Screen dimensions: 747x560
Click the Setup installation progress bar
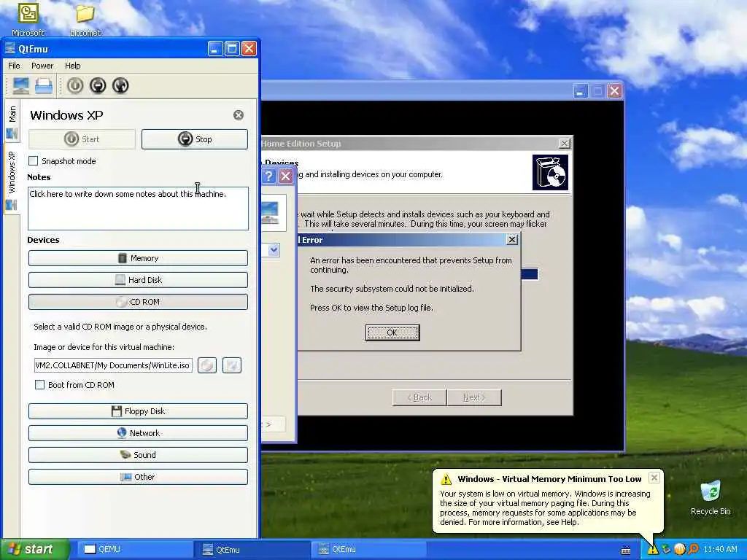tap(530, 274)
